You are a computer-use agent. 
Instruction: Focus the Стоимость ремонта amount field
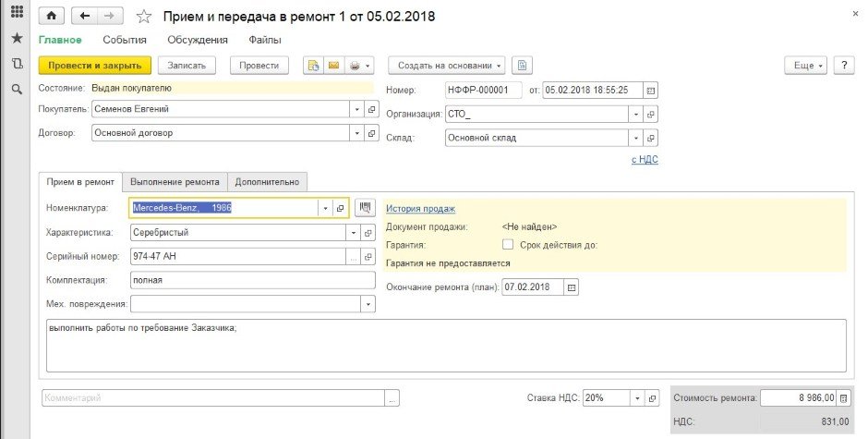pyautogui.click(x=798, y=397)
